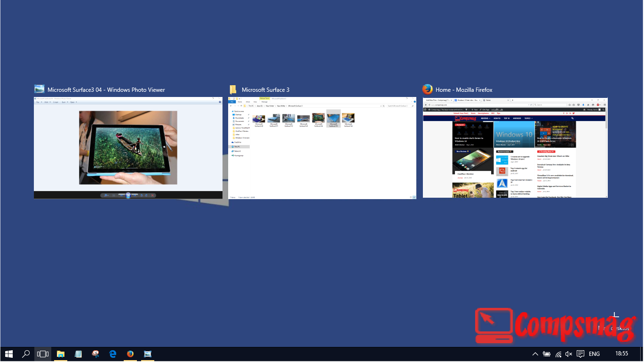Open the Action Center notifications icon

click(x=580, y=354)
